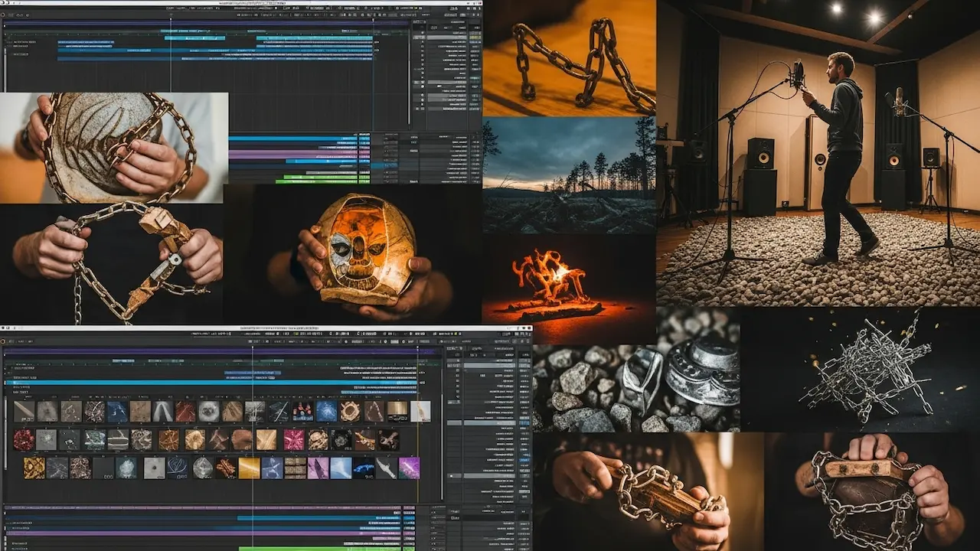Click the vertical playhead line in the lower editor timeline
980x551 pixels.
pos(253,490)
